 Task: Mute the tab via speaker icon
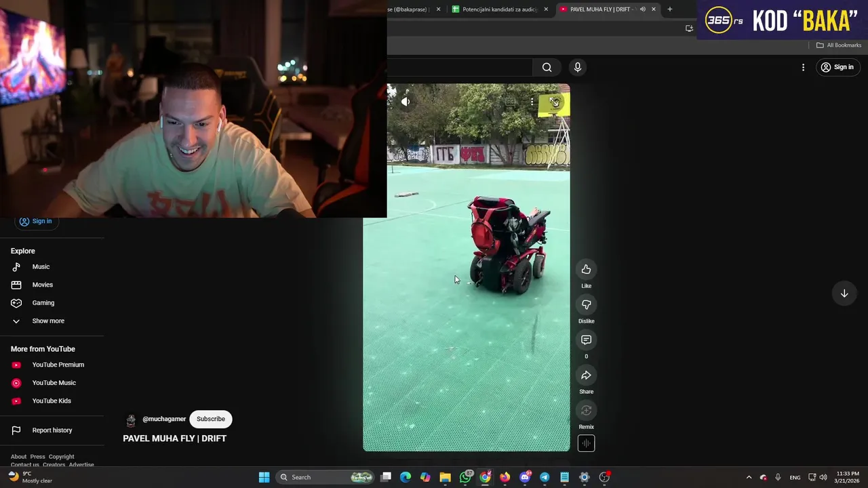click(642, 9)
